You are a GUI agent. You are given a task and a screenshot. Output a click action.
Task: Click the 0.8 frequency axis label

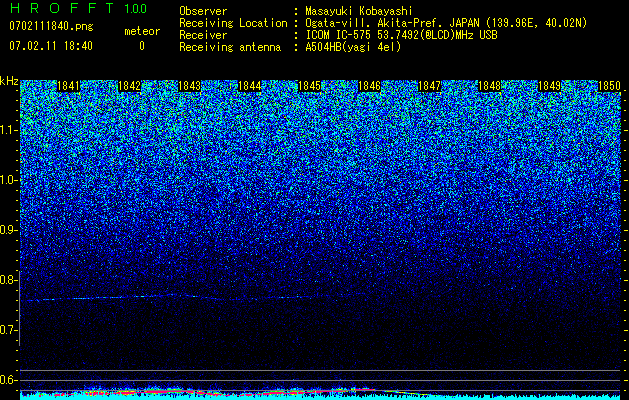[9, 280]
